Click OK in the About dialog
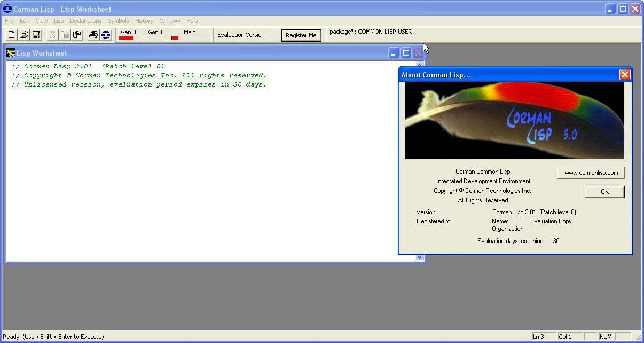The width and height of the screenshot is (644, 343). tap(604, 192)
